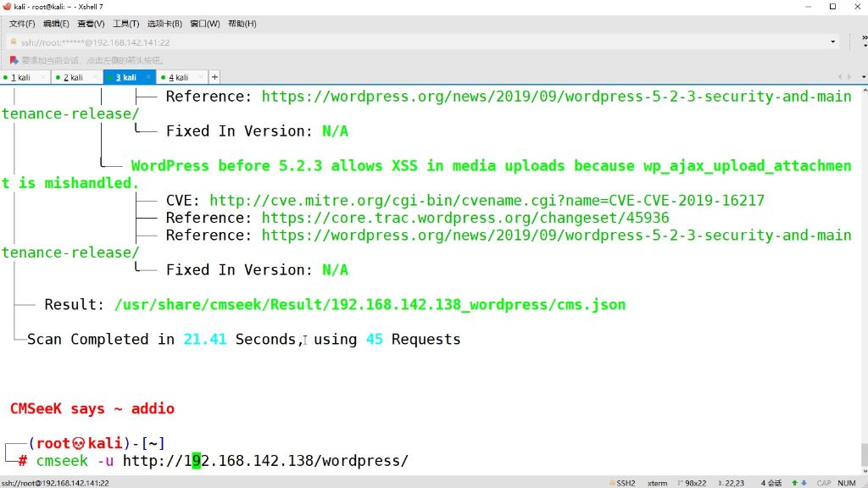Screen dimensions: 868x488
Task: Click the CVE-2019-16217 mitre URL
Action: (x=487, y=200)
